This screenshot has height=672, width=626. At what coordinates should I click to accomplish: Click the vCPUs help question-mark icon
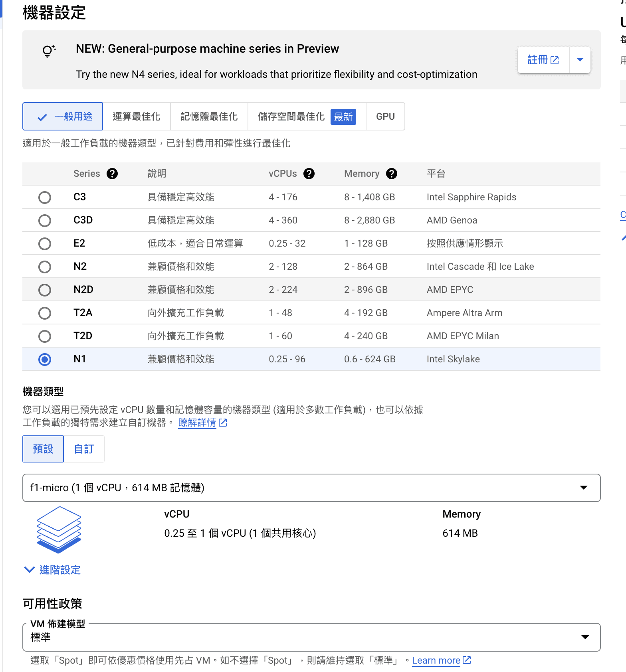pyautogui.click(x=309, y=174)
